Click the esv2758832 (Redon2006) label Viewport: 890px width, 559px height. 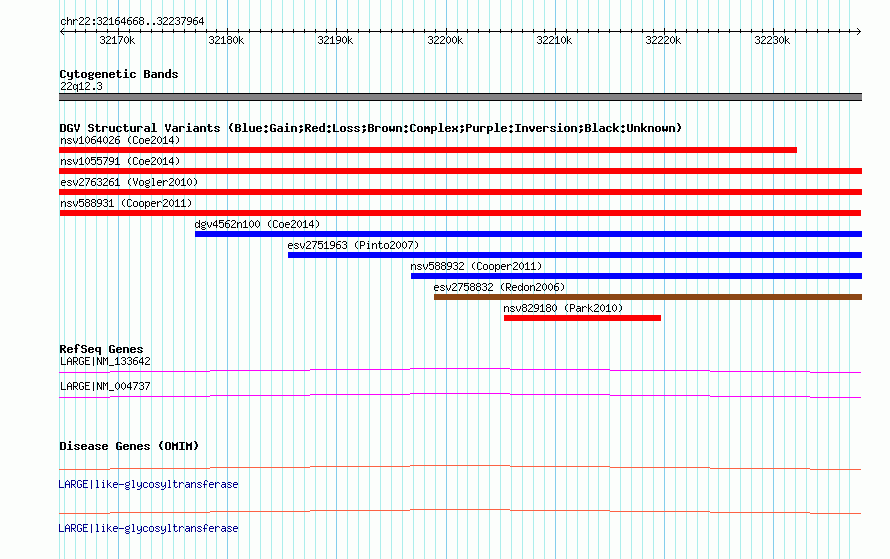tap(499, 287)
